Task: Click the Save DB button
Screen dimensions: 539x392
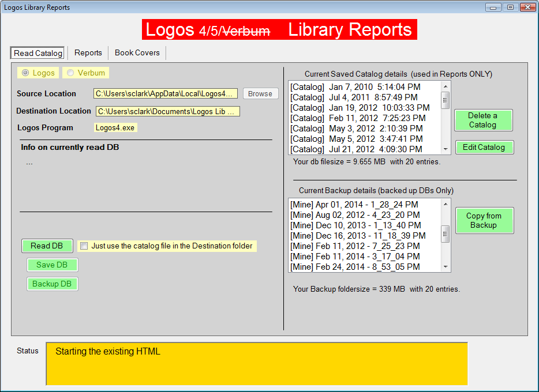Action: (53, 265)
